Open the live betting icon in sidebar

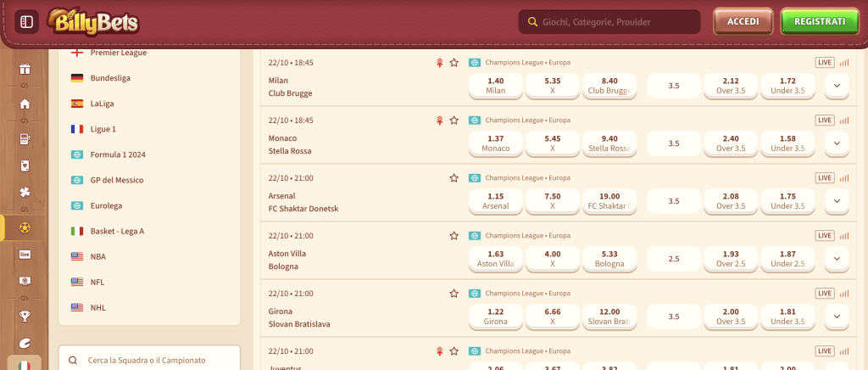[x=25, y=255]
